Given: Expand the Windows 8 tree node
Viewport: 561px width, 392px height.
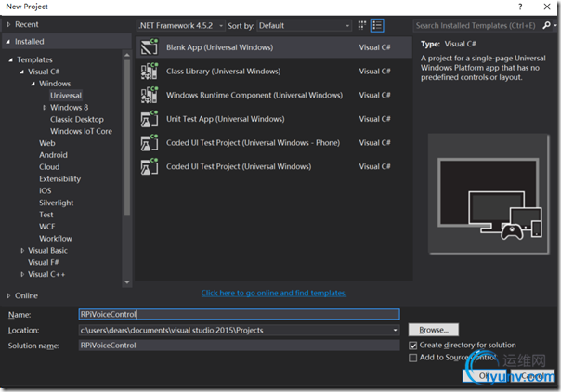Looking at the screenshot, I should [x=45, y=108].
